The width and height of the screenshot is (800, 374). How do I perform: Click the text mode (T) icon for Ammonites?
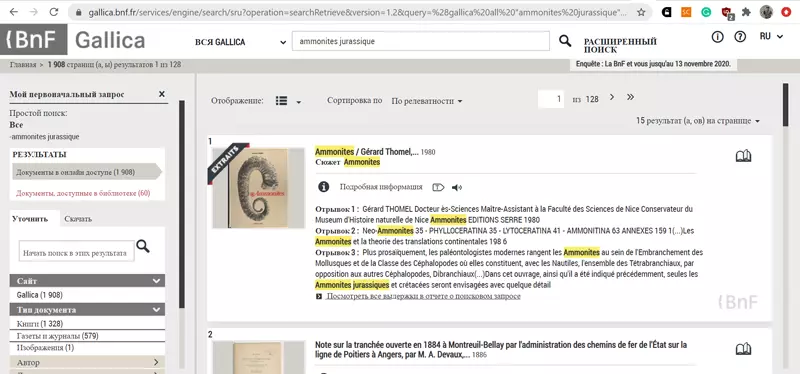(x=438, y=187)
